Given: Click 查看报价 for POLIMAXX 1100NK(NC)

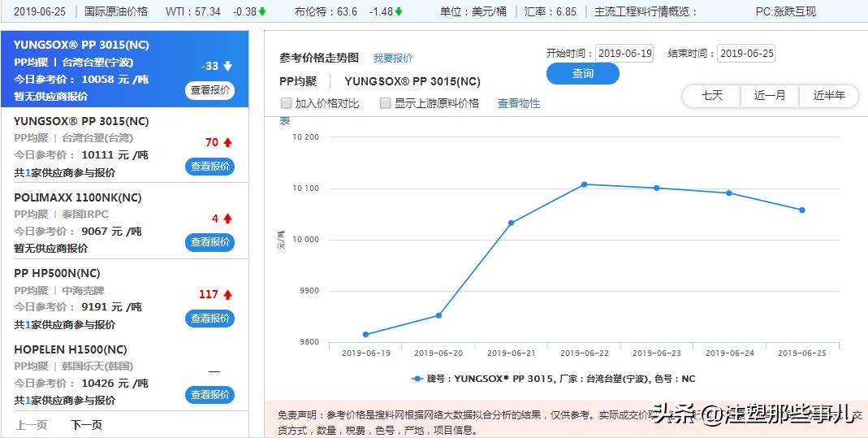Looking at the screenshot, I should tap(209, 242).
